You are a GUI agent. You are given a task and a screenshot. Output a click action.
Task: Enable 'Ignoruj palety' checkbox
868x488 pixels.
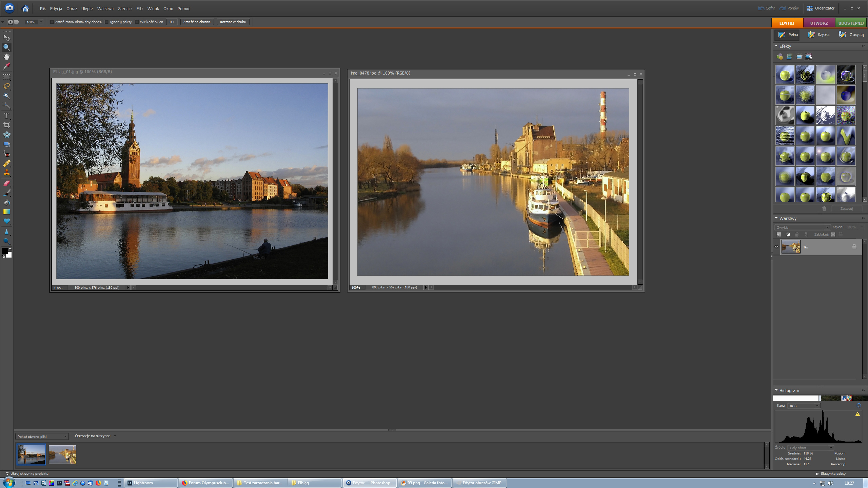coord(106,22)
